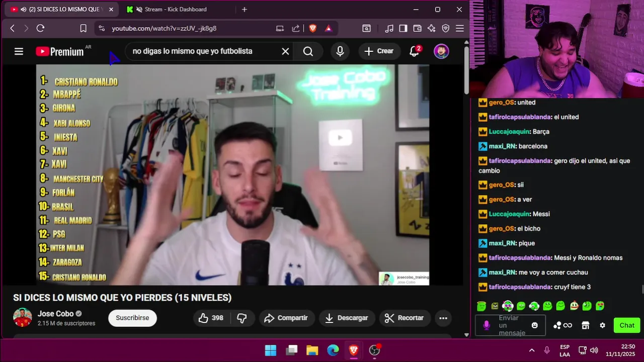
Task: Open chat settings gear icon
Action: (602, 325)
